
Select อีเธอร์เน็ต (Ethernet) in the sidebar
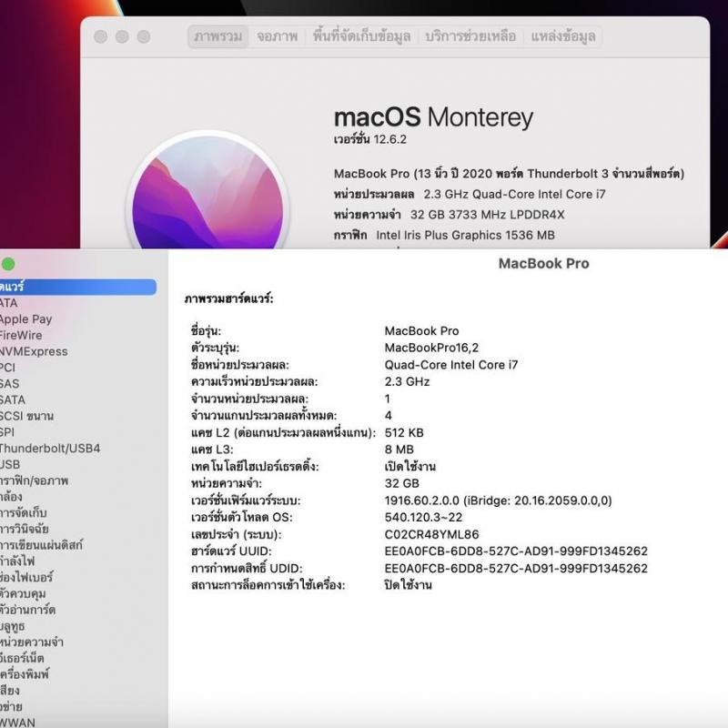22,658
